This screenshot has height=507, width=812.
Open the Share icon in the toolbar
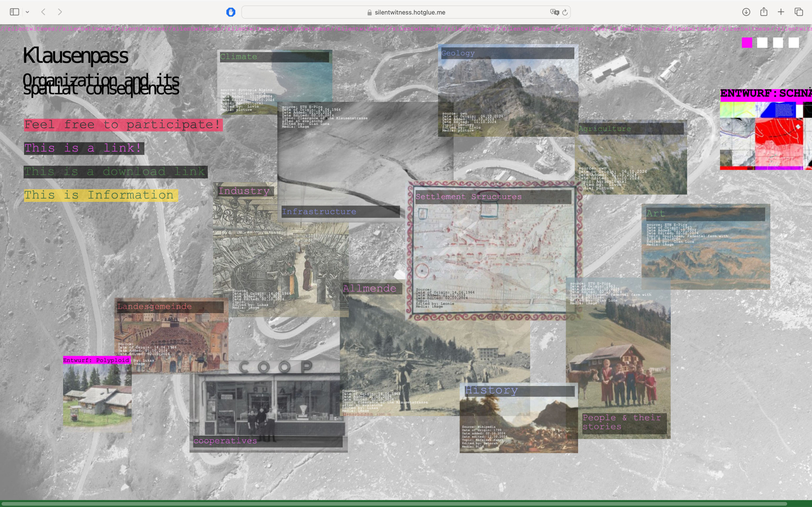(x=764, y=12)
